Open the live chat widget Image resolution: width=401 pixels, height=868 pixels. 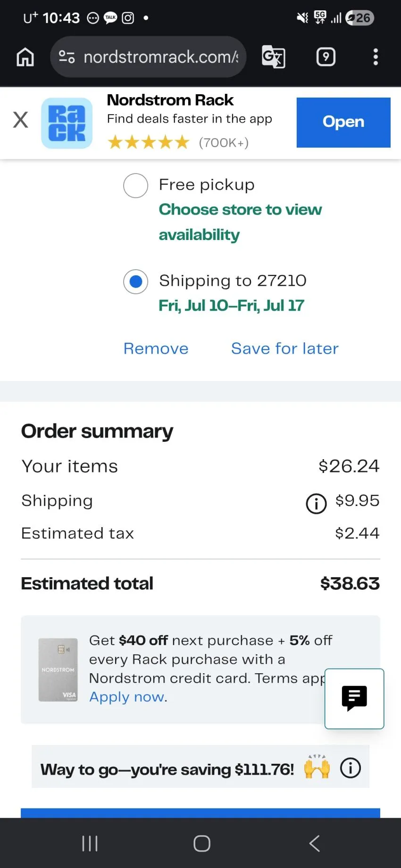pos(354,699)
